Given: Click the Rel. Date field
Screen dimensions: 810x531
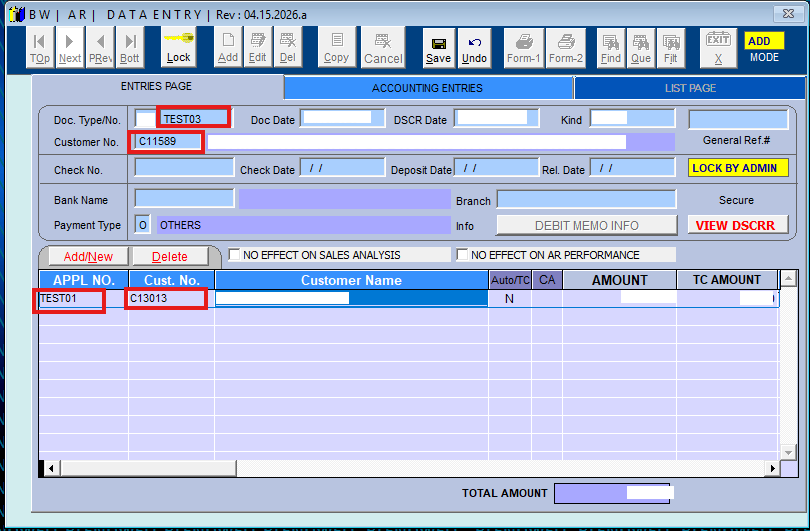Looking at the screenshot, I should click(633, 168).
